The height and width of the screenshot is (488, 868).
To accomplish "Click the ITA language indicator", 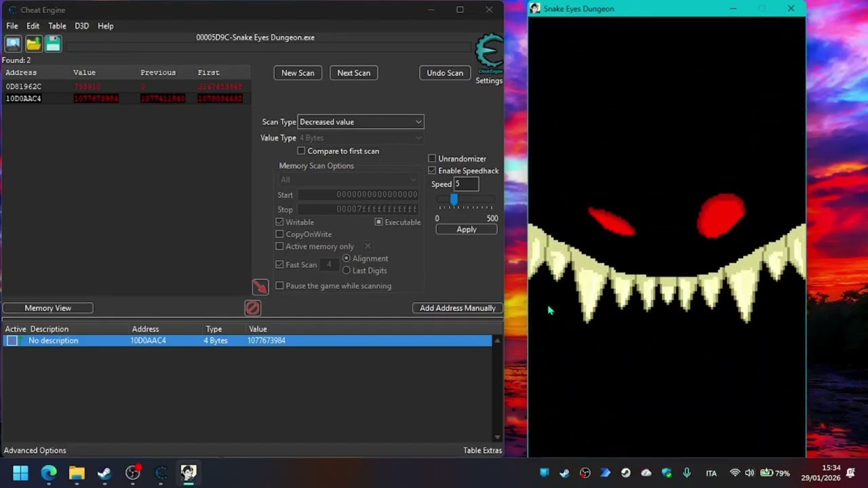I will (711, 473).
